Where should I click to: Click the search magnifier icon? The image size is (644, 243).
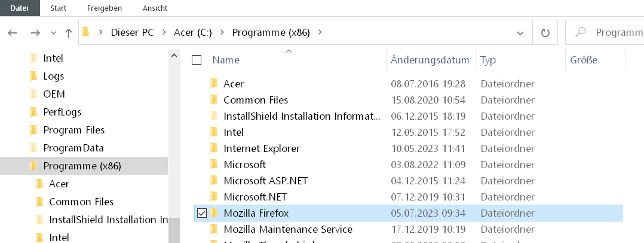pyautogui.click(x=579, y=33)
